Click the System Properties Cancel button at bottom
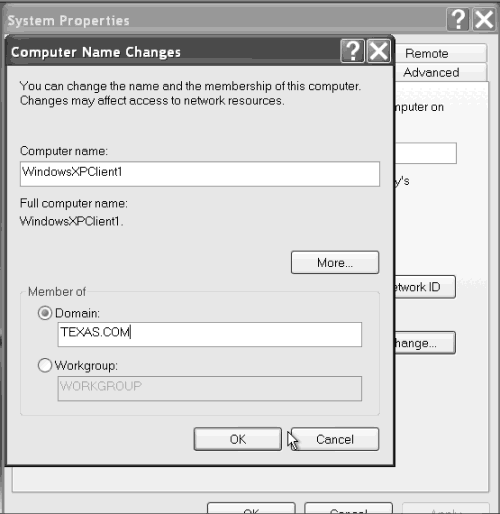Screen dimensions: 500x514 click(x=348, y=508)
